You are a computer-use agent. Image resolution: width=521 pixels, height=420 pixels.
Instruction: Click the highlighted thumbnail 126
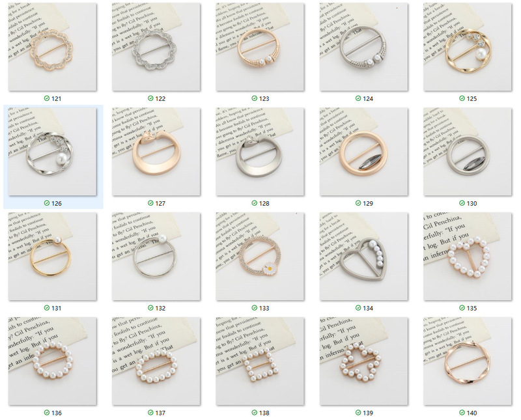click(53, 152)
